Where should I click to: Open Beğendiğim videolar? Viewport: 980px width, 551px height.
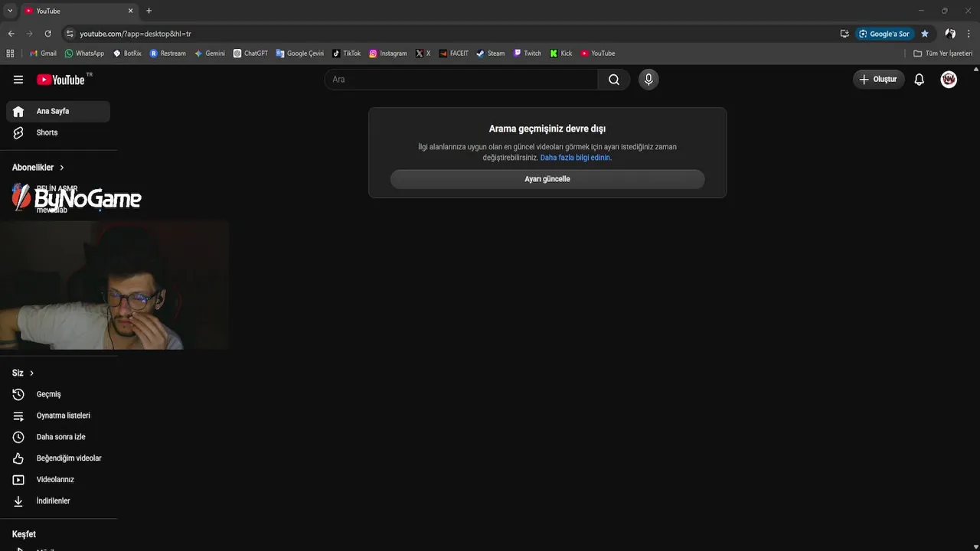click(x=58, y=459)
